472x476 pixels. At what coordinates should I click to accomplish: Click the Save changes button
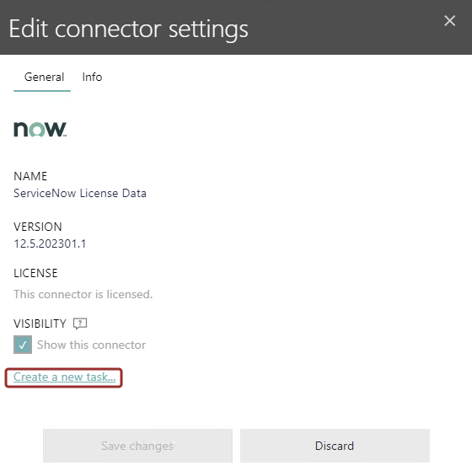pyautogui.click(x=137, y=446)
